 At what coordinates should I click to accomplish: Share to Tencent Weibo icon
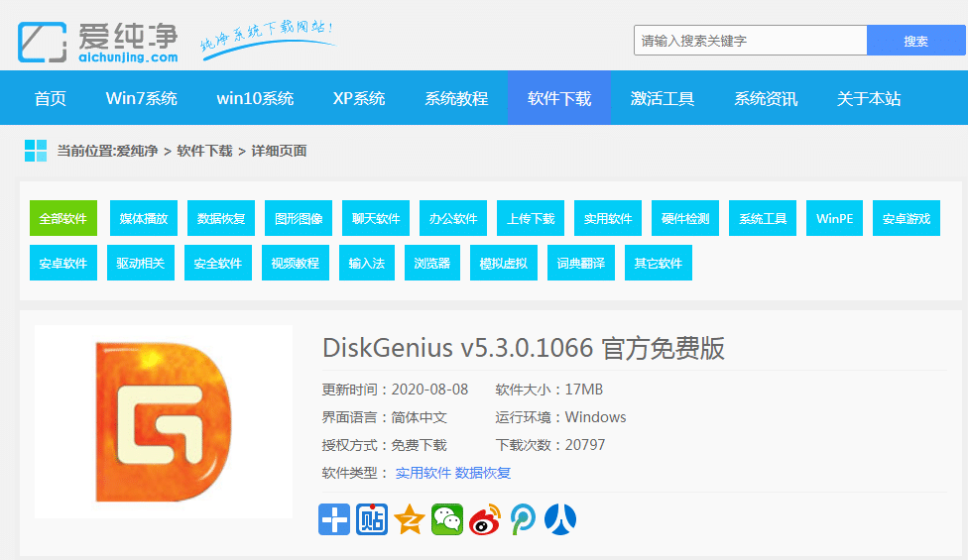tap(523, 519)
